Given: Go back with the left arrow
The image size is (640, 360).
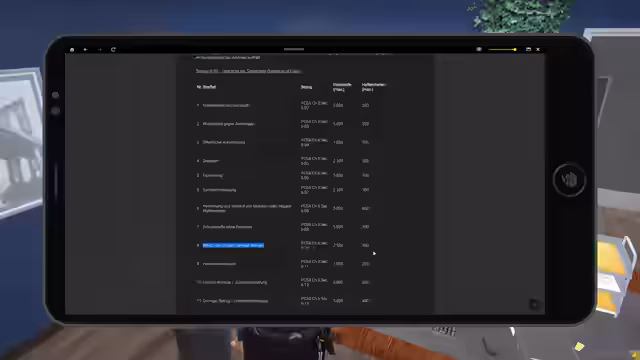Looking at the screenshot, I should 86,50.
